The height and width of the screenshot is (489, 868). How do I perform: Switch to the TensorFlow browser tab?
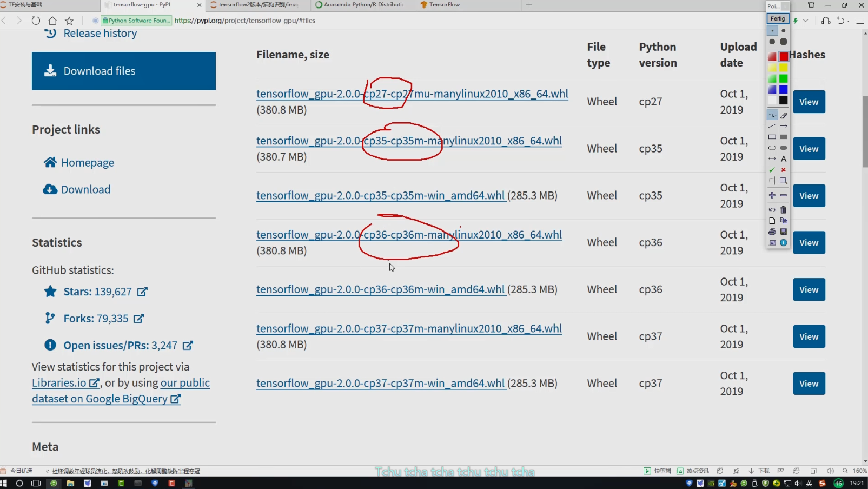tap(468, 5)
